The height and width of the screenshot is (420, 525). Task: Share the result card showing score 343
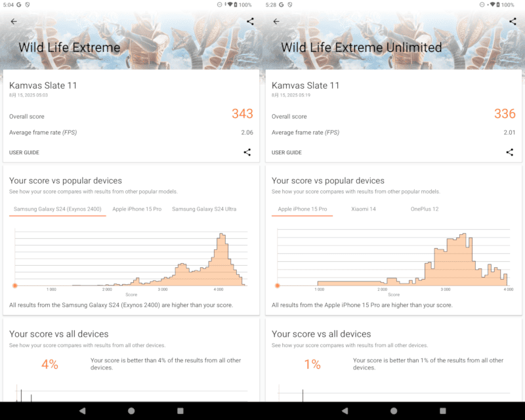tap(247, 152)
